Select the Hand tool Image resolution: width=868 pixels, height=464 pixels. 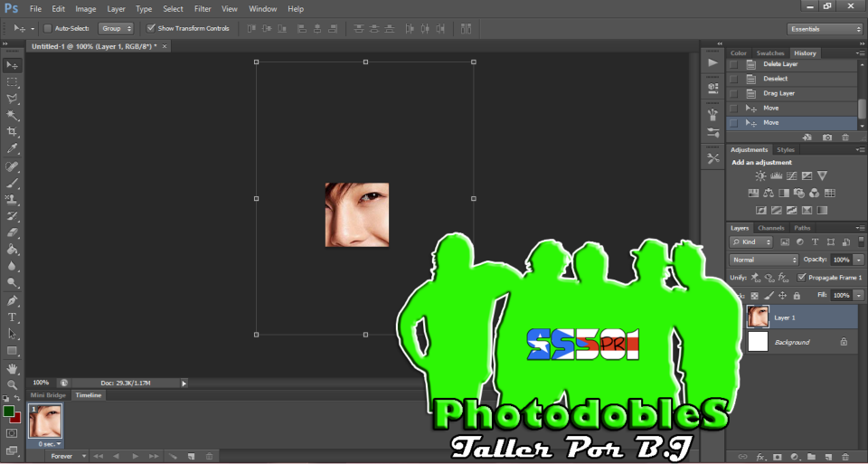click(12, 368)
